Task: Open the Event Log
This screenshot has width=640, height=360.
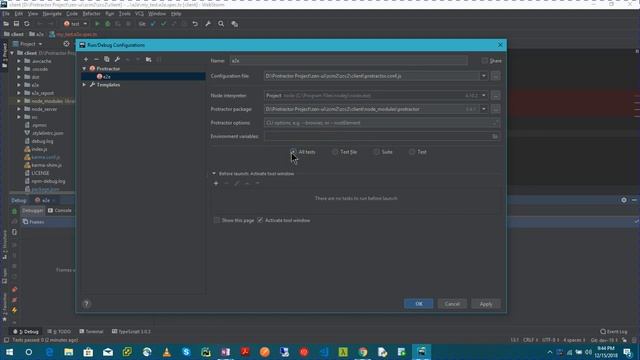Action: [614, 331]
